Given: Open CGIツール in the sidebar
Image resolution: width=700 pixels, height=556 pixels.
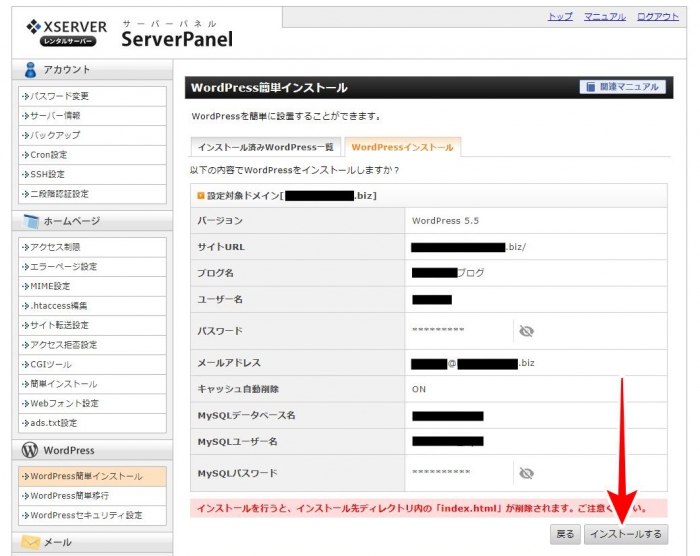Looking at the screenshot, I should [x=92, y=364].
